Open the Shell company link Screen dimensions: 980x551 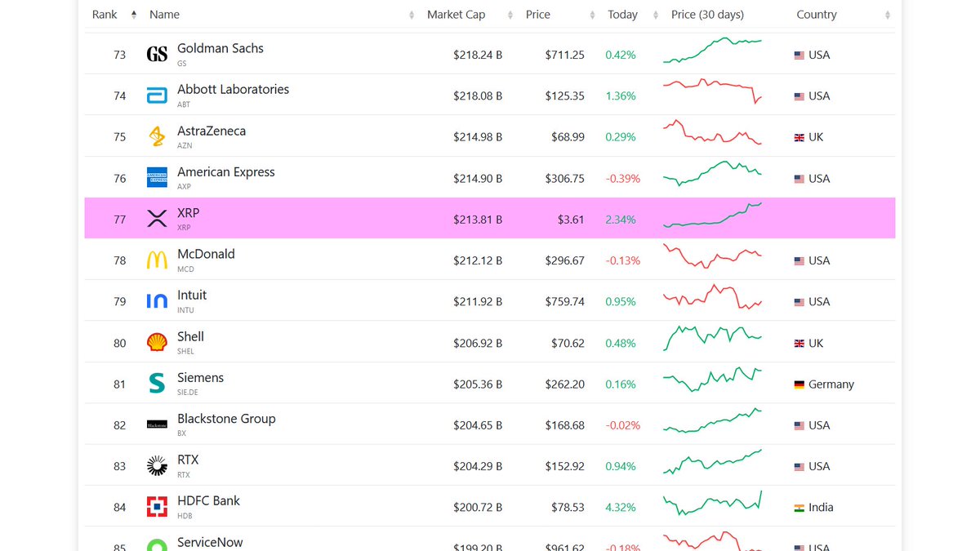(x=190, y=336)
